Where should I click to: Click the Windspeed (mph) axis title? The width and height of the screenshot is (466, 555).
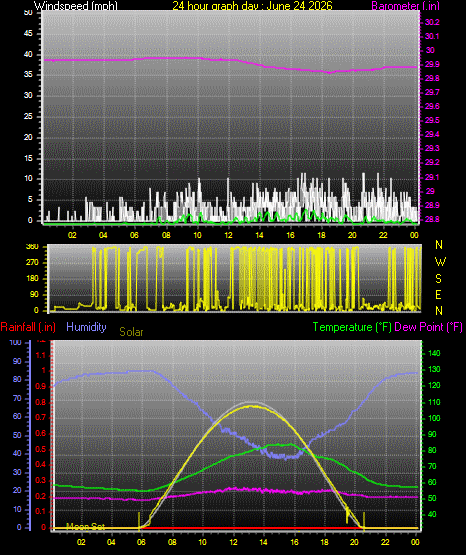tap(76, 6)
